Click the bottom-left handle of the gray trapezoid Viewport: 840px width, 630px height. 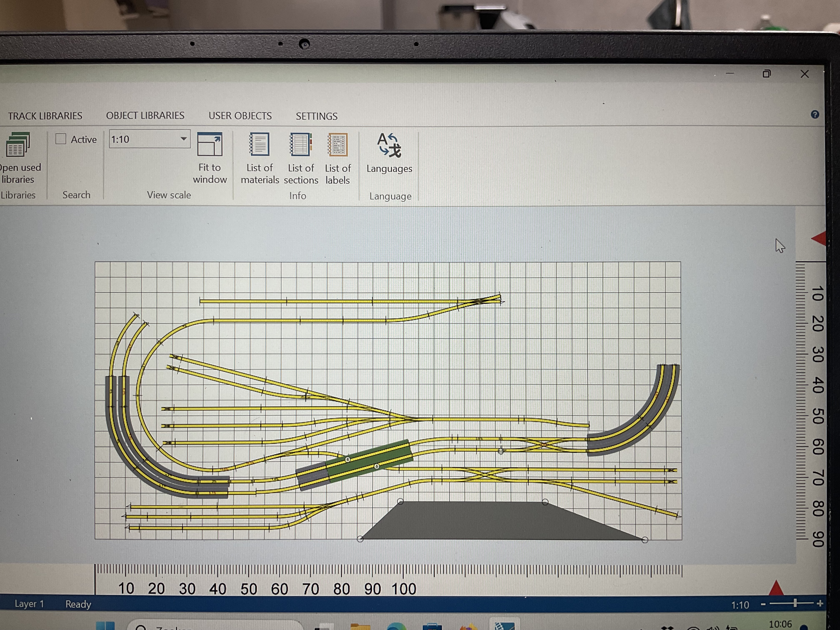point(360,539)
